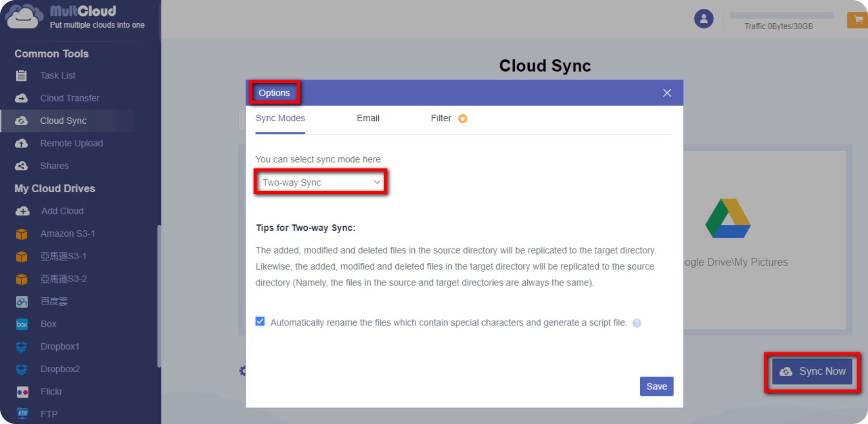
Task: Click the Add Cloud plus icon
Action: (x=22, y=211)
